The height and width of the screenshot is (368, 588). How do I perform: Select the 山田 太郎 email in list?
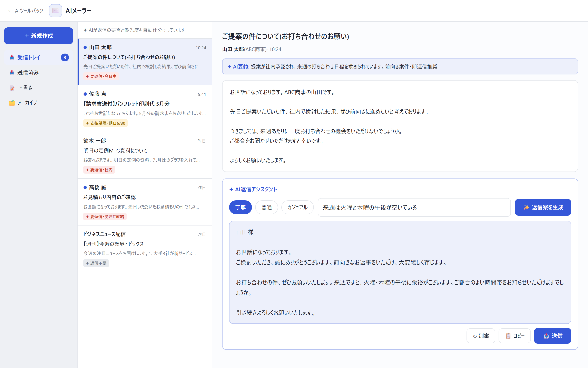[145, 62]
